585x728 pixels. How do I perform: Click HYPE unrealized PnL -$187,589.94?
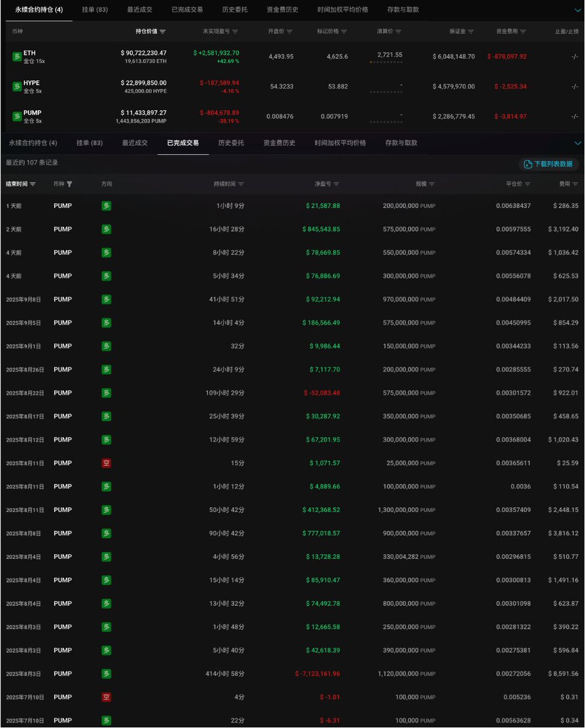tap(219, 83)
